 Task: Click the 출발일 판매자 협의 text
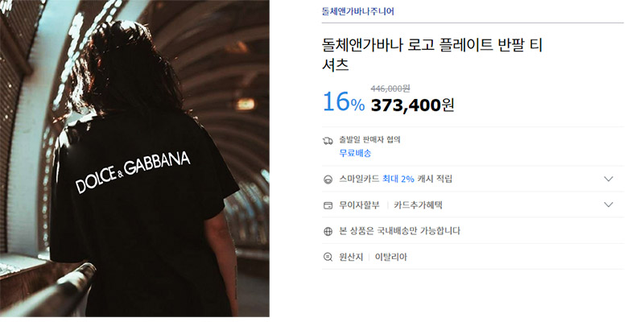369,140
